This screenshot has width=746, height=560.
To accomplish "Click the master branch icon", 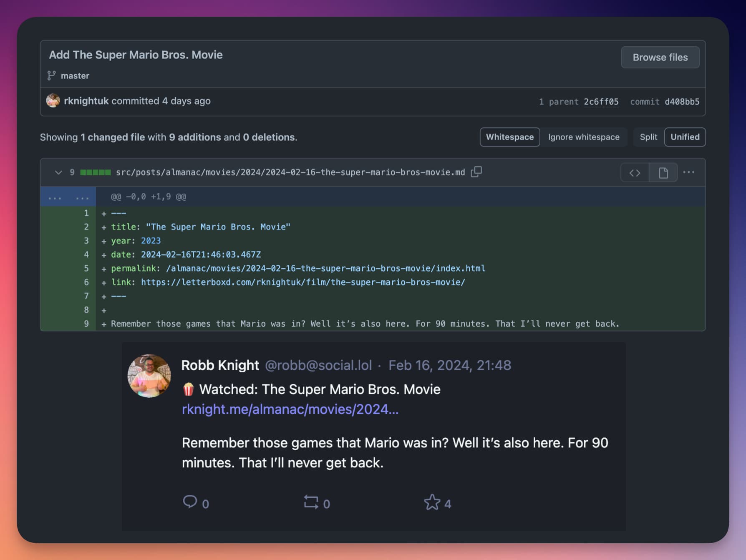I will (51, 76).
